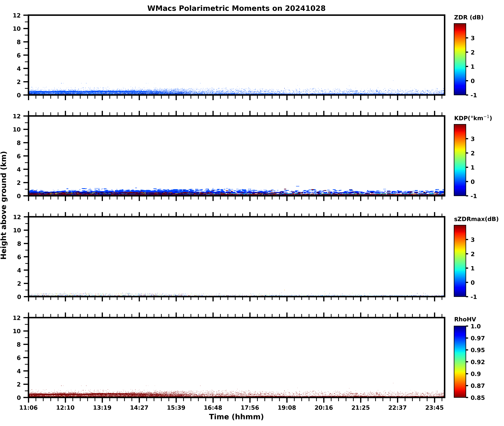Click the '15:39' time tick label
This screenshot has height=426, width=504.
click(176, 408)
